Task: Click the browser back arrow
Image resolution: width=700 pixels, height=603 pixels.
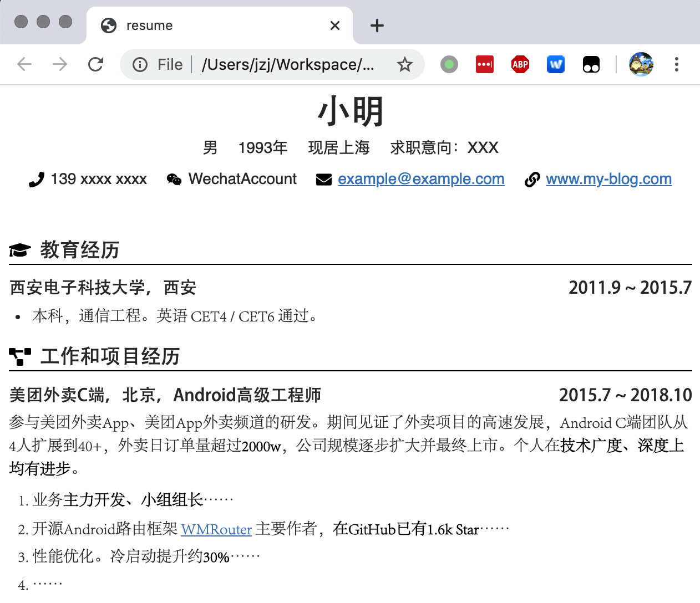Action: [x=24, y=64]
